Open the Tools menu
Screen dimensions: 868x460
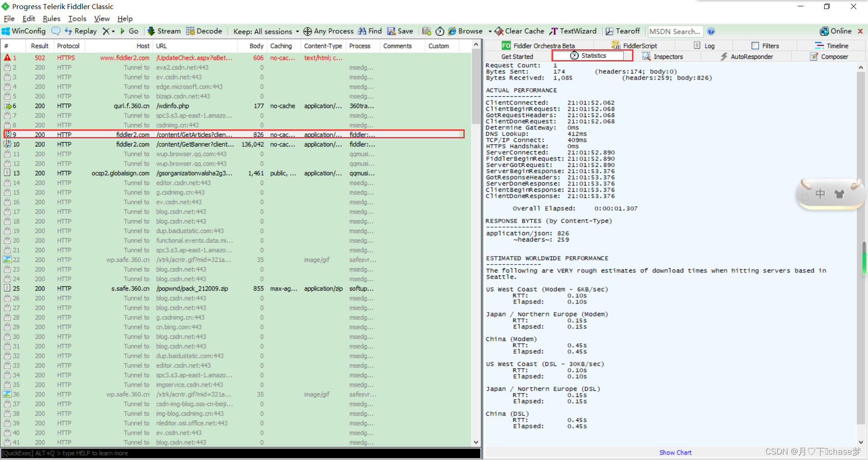(x=77, y=19)
